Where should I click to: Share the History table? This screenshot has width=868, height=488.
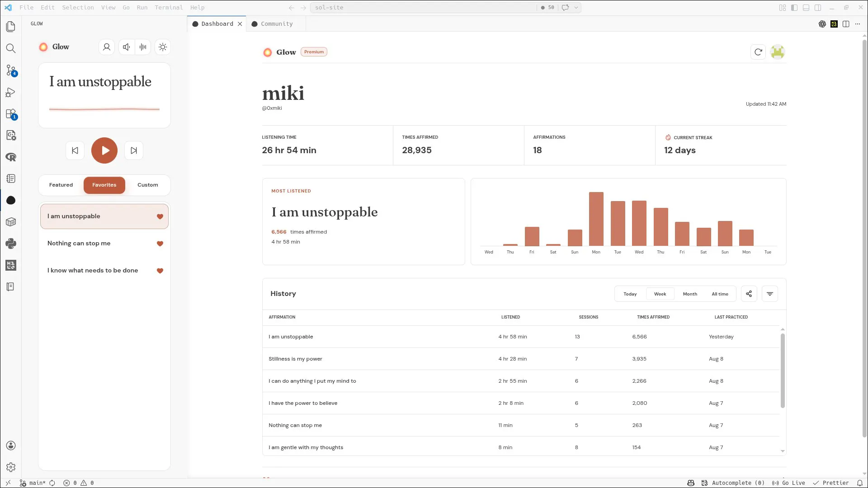749,294
